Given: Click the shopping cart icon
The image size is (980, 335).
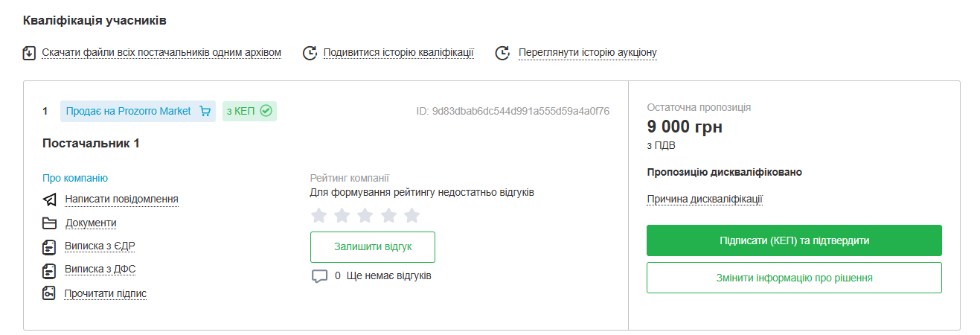Looking at the screenshot, I should click(205, 112).
